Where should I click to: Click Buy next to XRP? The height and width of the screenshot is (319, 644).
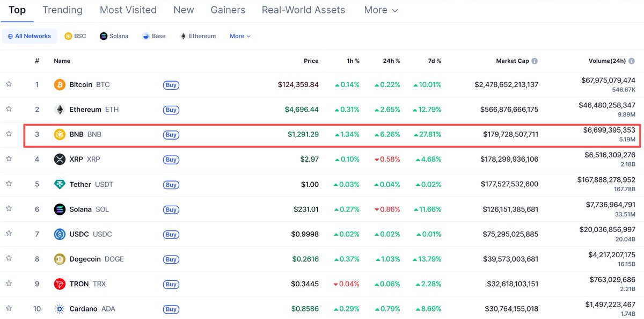[x=171, y=160]
